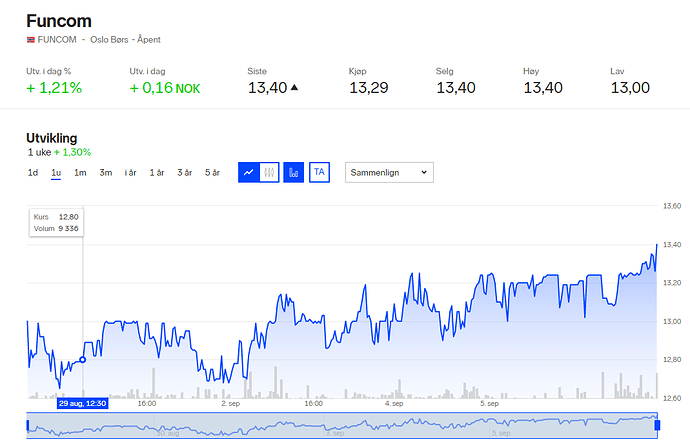
Task: Select the 3 år time range
Action: tap(185, 173)
